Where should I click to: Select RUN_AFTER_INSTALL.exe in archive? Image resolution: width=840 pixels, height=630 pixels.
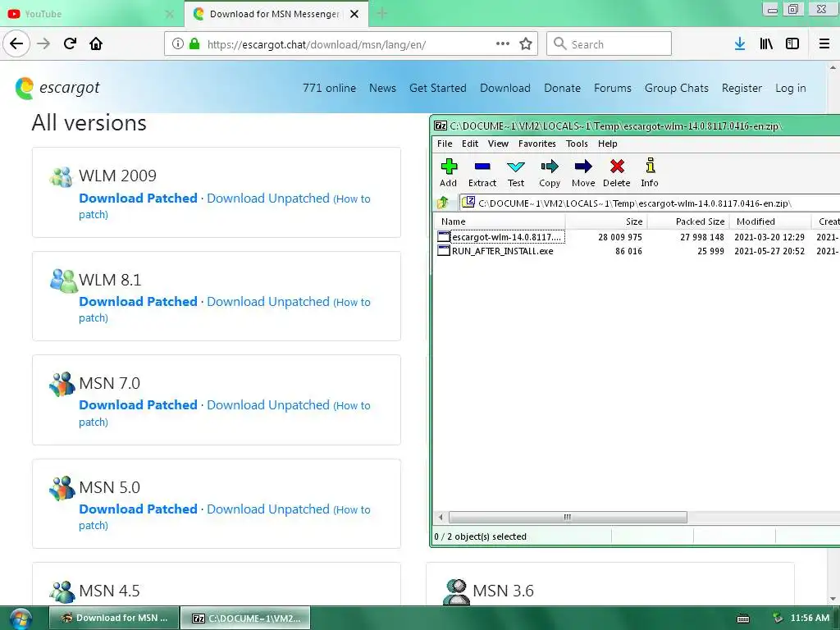503,251
